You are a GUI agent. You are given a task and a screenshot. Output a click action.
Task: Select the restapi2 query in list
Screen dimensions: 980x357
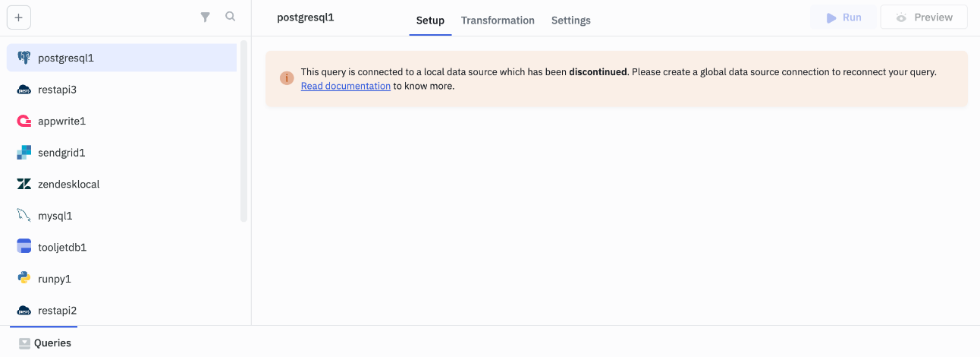[x=57, y=311]
